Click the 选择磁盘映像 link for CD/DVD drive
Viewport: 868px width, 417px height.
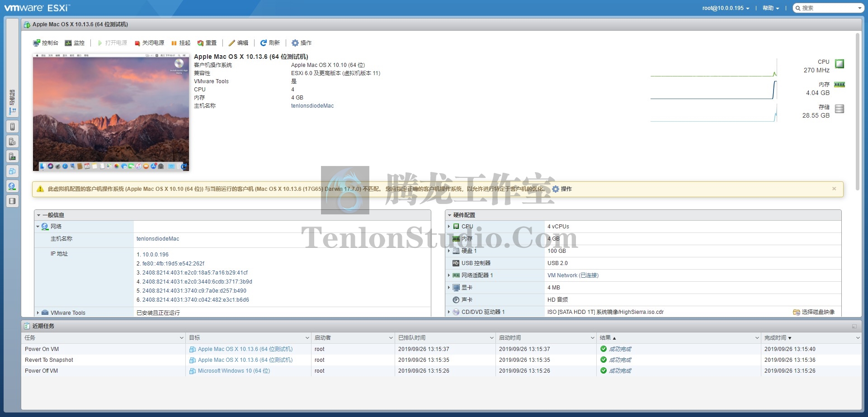click(x=818, y=312)
